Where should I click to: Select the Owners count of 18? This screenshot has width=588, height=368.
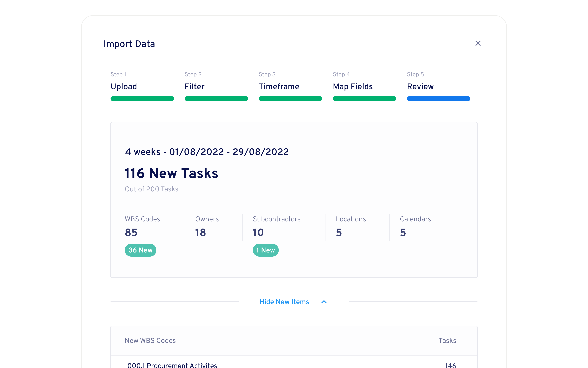pos(200,232)
